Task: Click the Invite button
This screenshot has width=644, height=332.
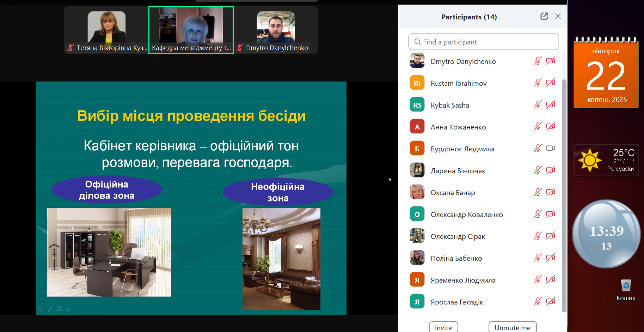Action: point(443,327)
